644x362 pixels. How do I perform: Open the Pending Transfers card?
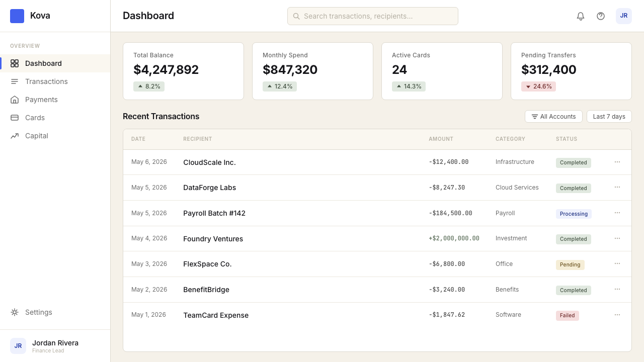pos(571,71)
